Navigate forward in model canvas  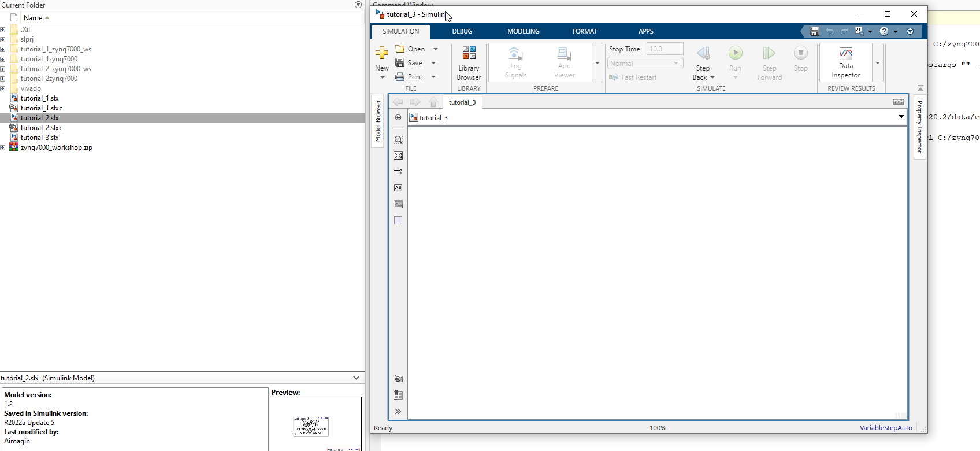pos(415,102)
